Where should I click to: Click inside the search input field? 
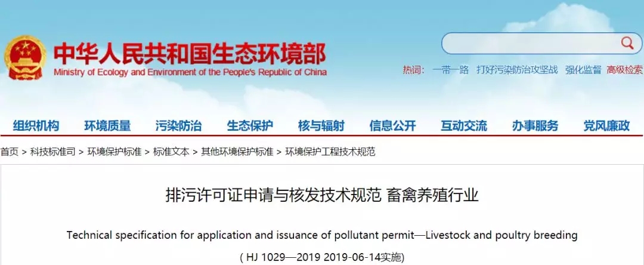pos(531,44)
